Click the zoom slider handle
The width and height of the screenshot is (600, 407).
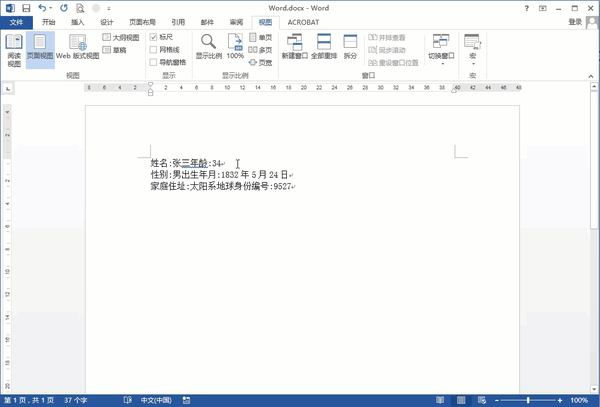[x=528, y=400]
